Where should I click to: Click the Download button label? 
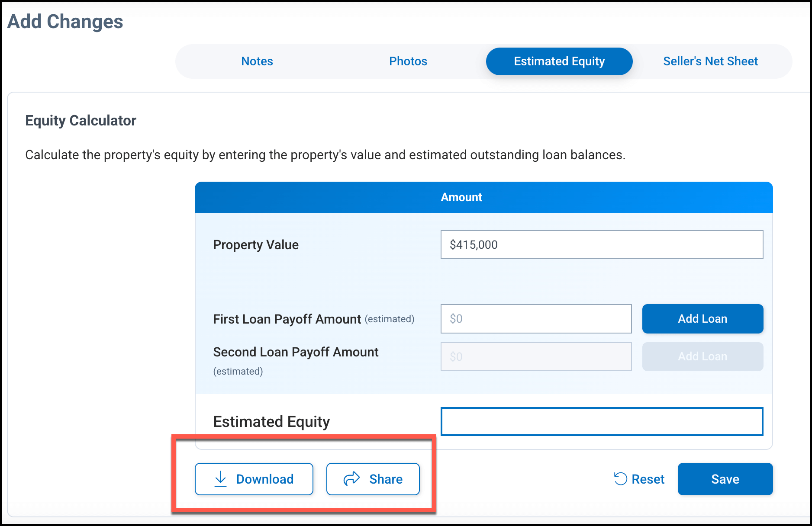click(265, 479)
